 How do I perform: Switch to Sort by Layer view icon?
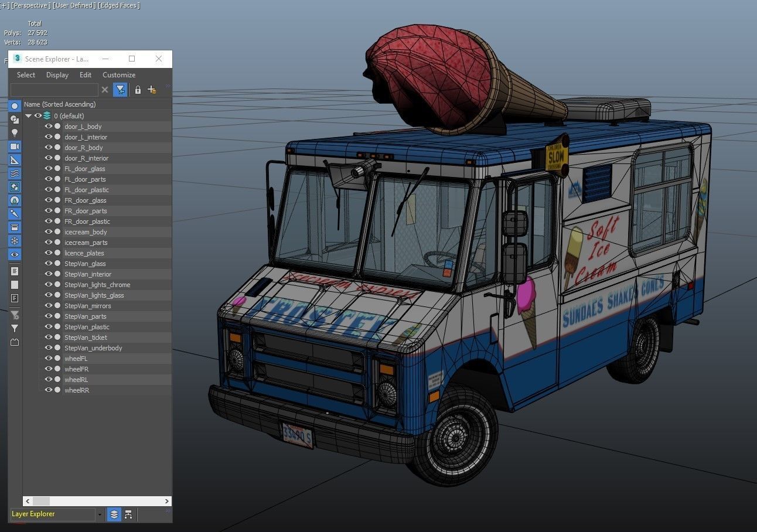pos(114,514)
